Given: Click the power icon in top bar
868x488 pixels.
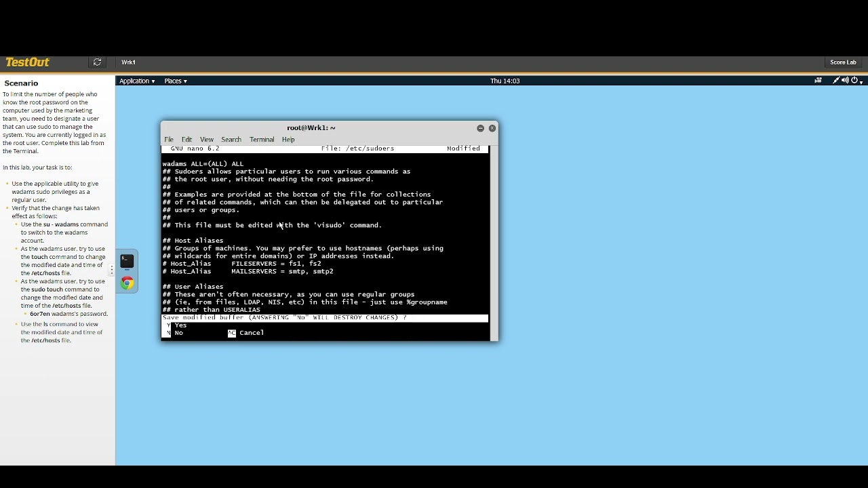Looking at the screenshot, I should coord(854,81).
